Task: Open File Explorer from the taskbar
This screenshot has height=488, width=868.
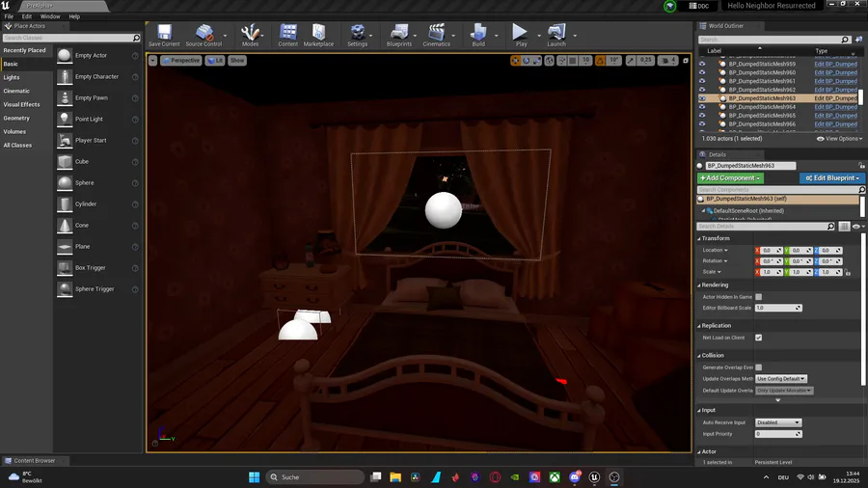Action: (395, 477)
